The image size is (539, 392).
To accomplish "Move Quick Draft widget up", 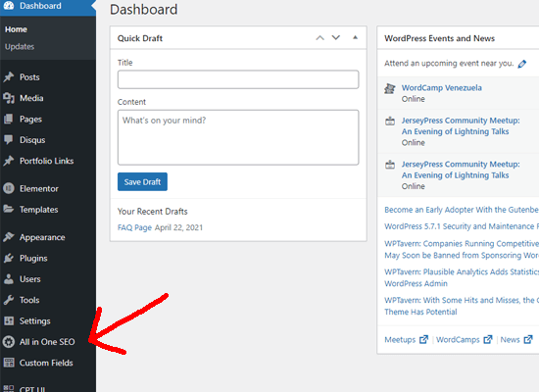I will (x=320, y=38).
